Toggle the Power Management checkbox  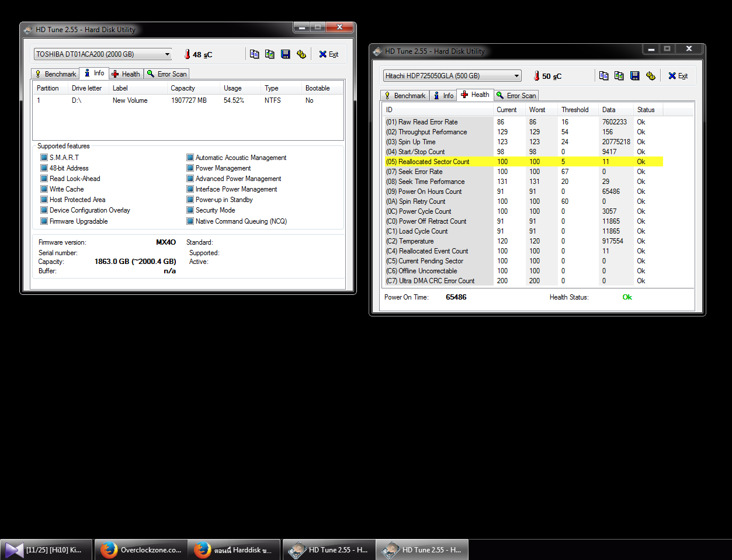[x=190, y=168]
